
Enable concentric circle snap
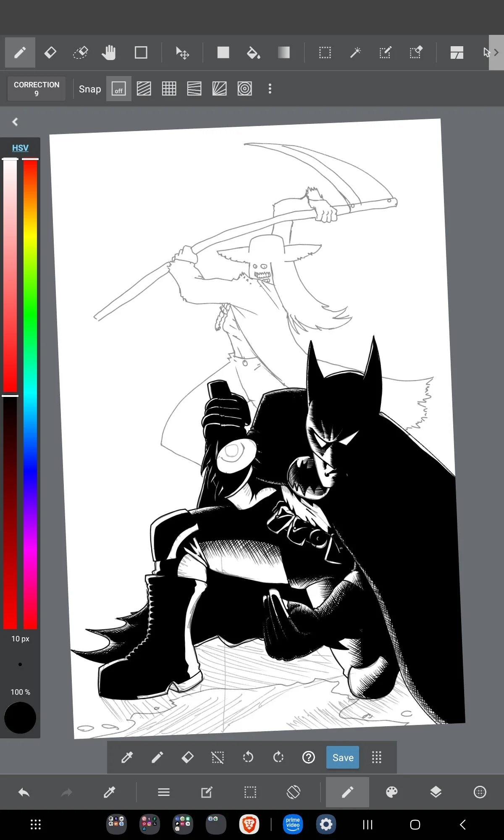coord(245,89)
